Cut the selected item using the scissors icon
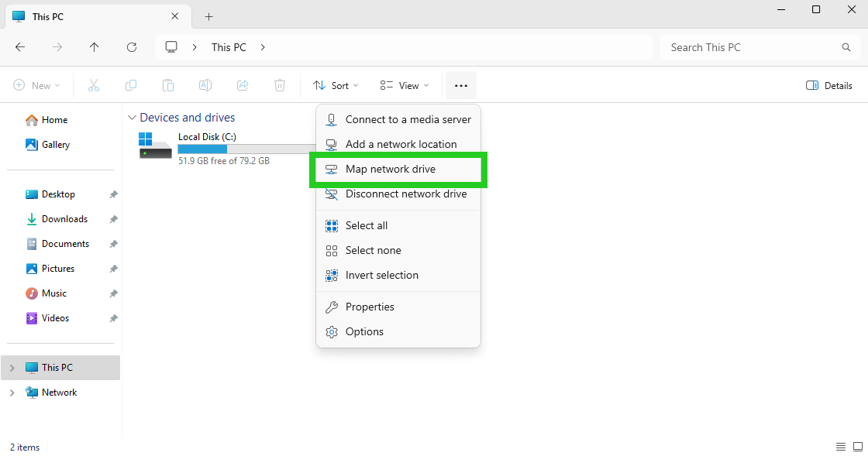 pos(93,85)
